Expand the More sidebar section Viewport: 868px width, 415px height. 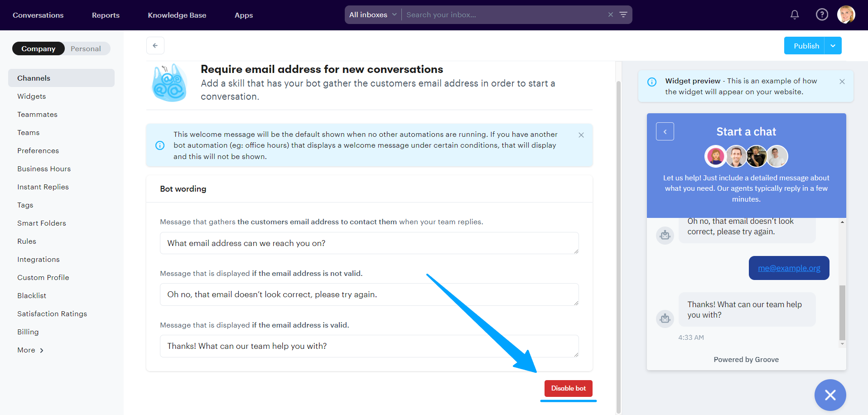click(30, 350)
